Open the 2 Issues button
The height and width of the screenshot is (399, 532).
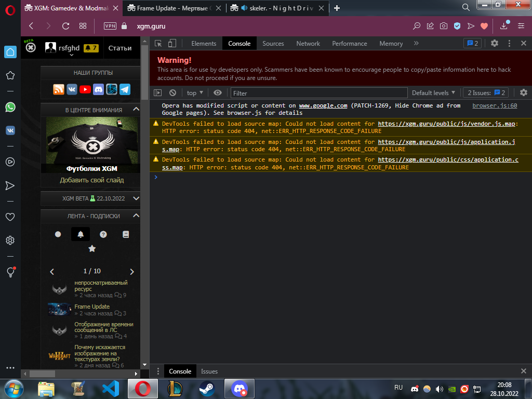pos(486,92)
